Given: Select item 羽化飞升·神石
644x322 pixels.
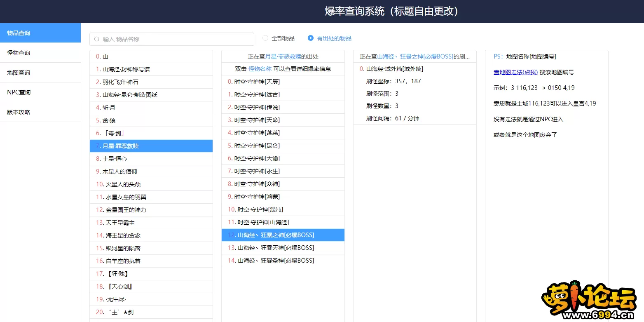Looking at the screenshot, I should (151, 82).
